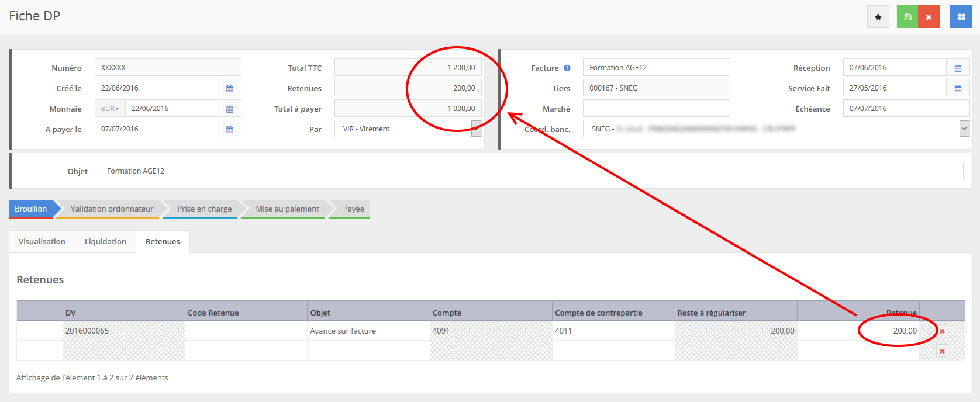Click the red cancel X button
Screen dimensions: 980x402
(x=929, y=17)
